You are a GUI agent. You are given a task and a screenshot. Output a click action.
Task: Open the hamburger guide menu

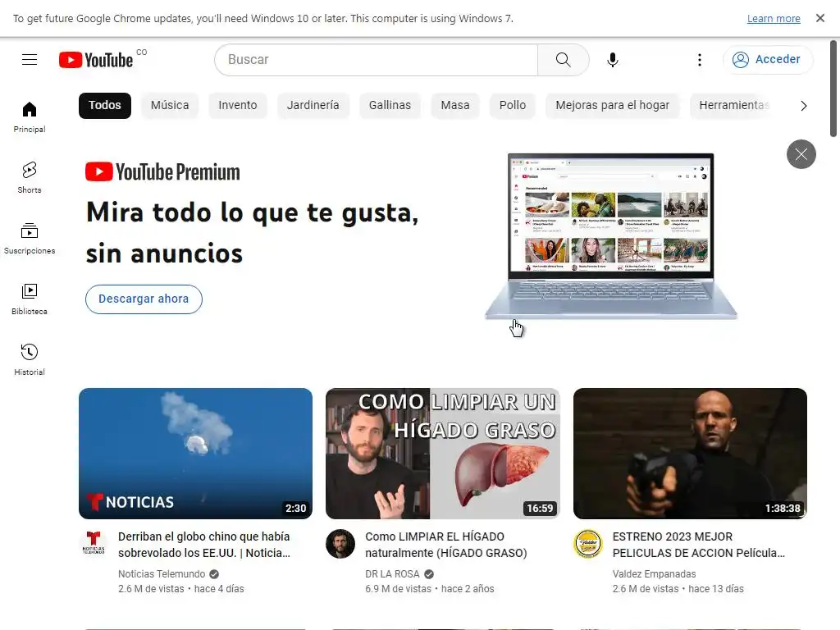coord(30,59)
